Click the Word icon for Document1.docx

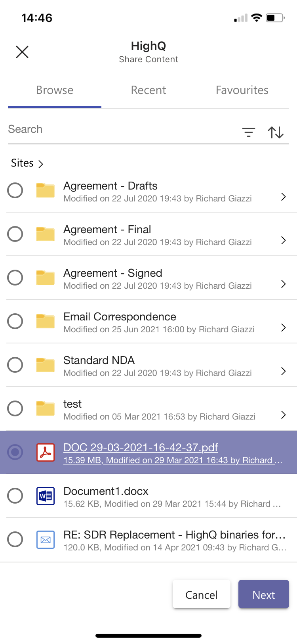[46, 496]
